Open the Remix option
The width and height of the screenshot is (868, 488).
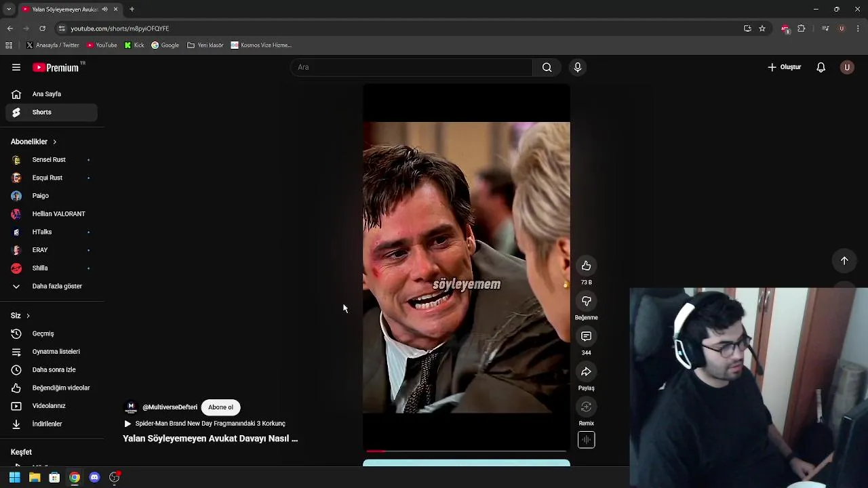[586, 407]
